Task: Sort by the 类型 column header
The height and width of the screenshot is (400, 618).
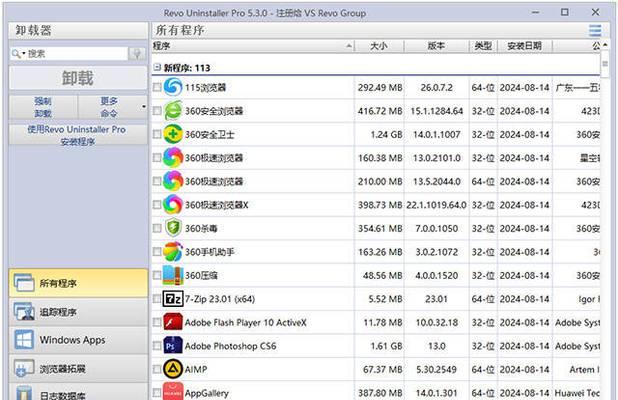Action: point(483,46)
